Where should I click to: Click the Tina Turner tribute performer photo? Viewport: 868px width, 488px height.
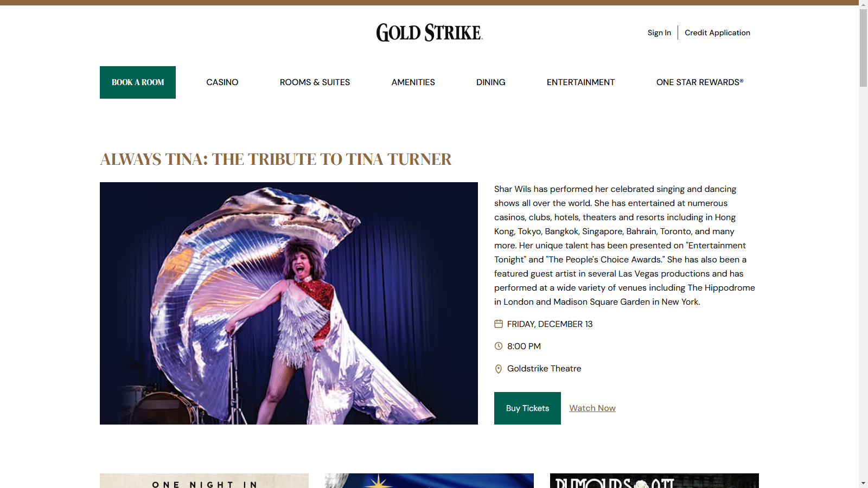coord(289,303)
